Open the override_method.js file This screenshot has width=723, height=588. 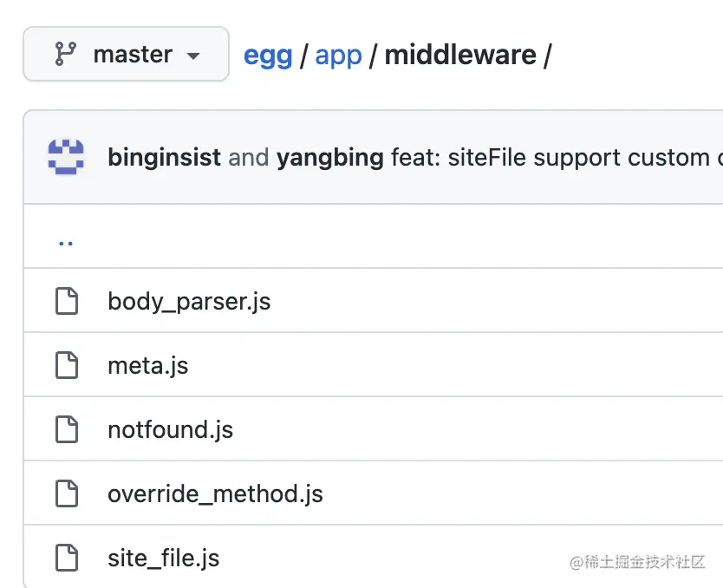tap(215, 494)
